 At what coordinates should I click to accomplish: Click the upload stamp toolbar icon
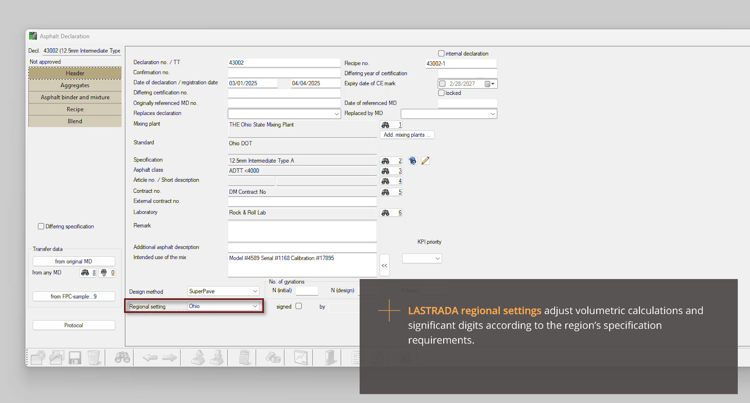(198, 358)
